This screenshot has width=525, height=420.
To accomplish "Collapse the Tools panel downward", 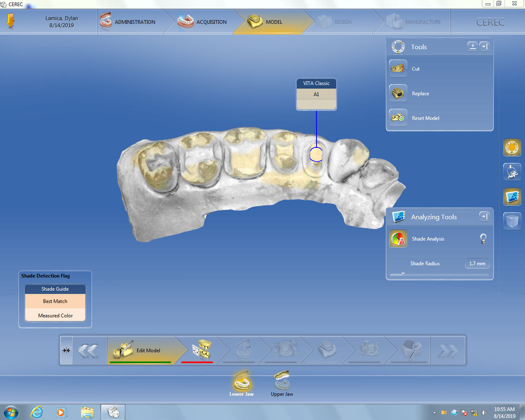I will coord(472,46).
